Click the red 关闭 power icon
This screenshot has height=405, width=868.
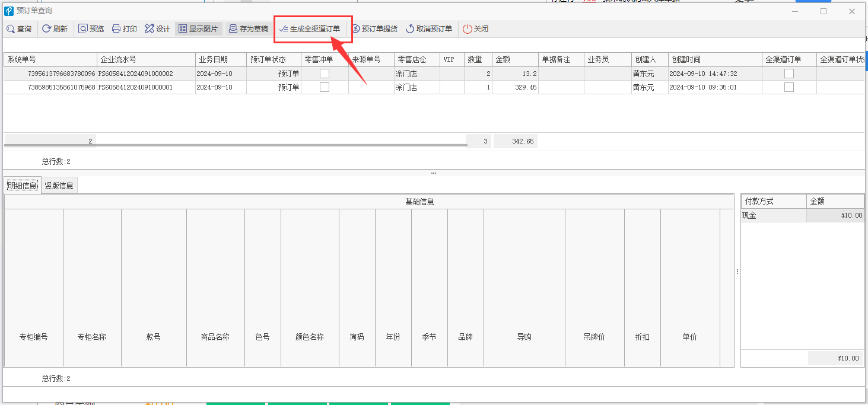coord(467,28)
